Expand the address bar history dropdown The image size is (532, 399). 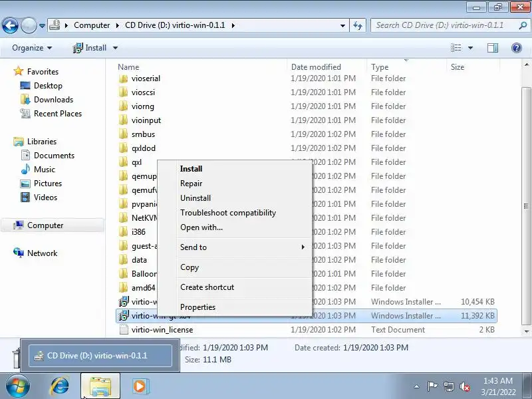[342, 25]
